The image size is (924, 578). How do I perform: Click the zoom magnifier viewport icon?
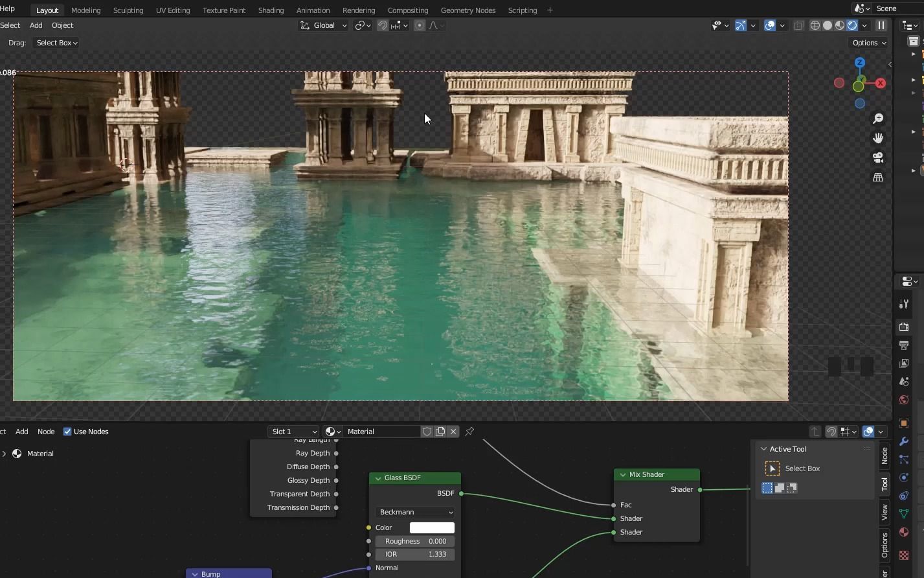click(878, 119)
